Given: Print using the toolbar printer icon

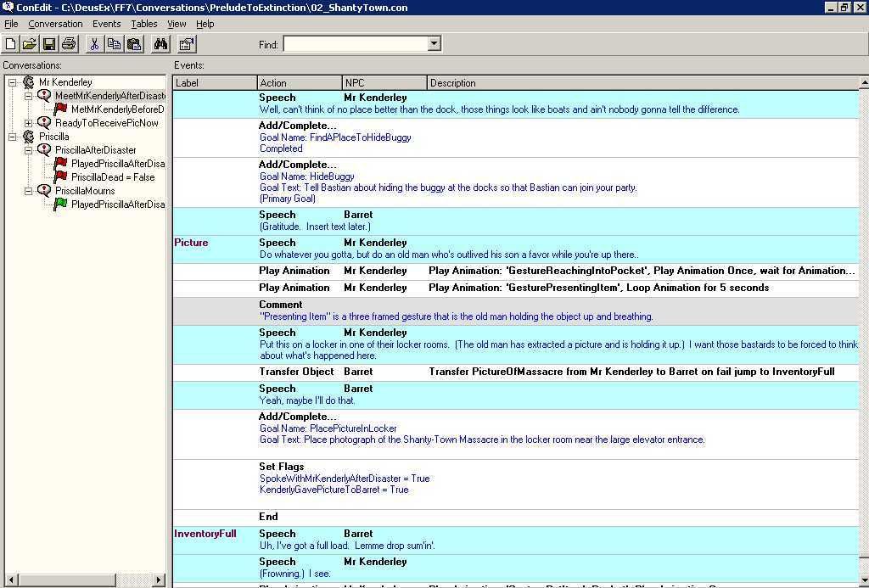Looking at the screenshot, I should click(x=69, y=44).
